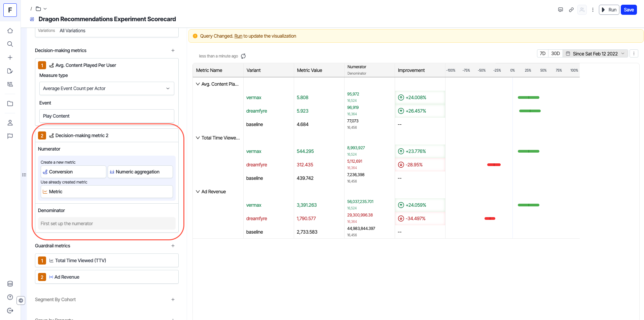Add a Segment By Cohort with plus

pos(173,299)
